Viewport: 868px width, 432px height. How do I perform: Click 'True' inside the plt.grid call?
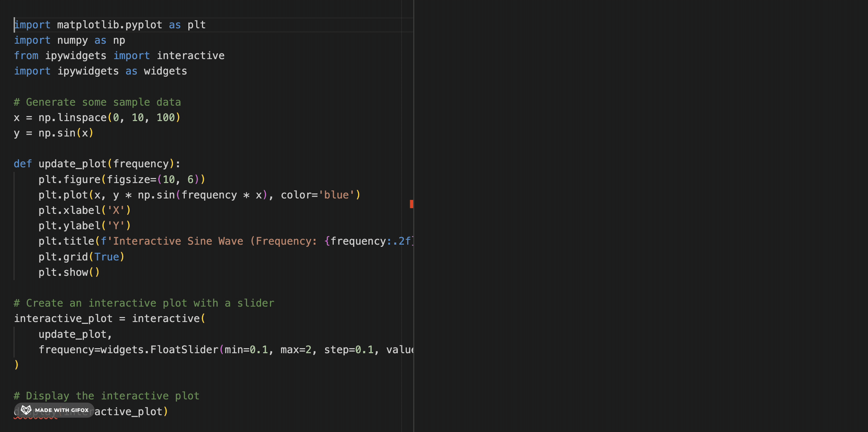tap(106, 257)
